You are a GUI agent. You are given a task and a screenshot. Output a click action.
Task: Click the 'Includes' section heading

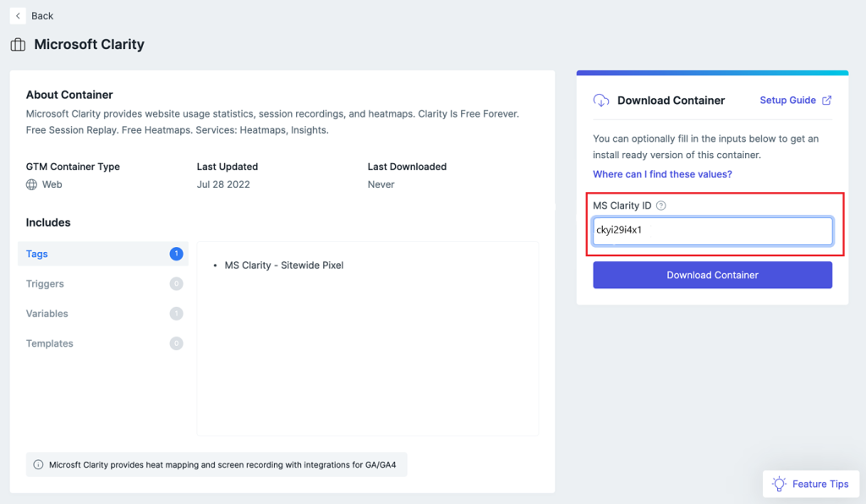coord(48,222)
